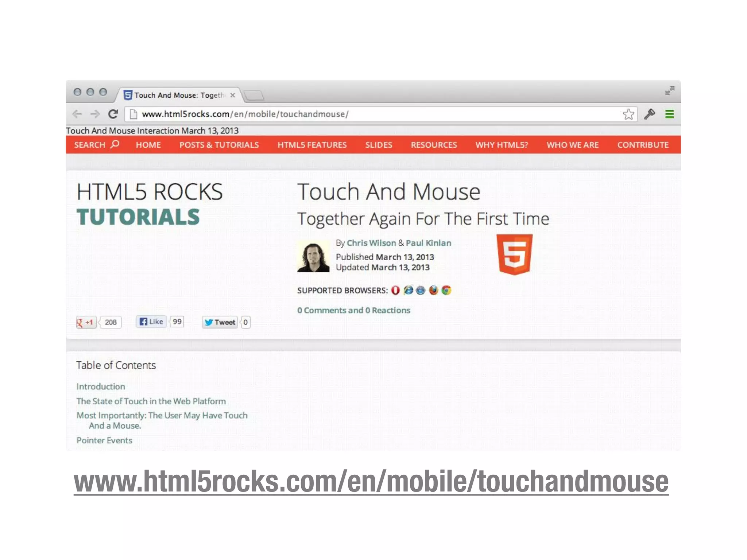This screenshot has height=560, width=747.
Task: Click the browser back arrow
Action: (77, 114)
